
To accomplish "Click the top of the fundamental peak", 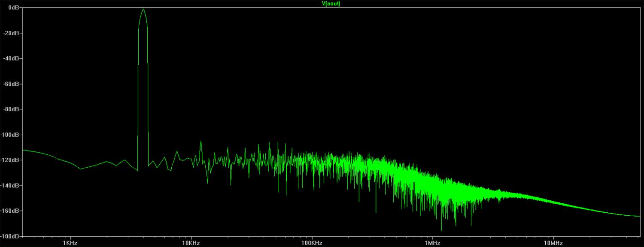I will pos(143,9).
